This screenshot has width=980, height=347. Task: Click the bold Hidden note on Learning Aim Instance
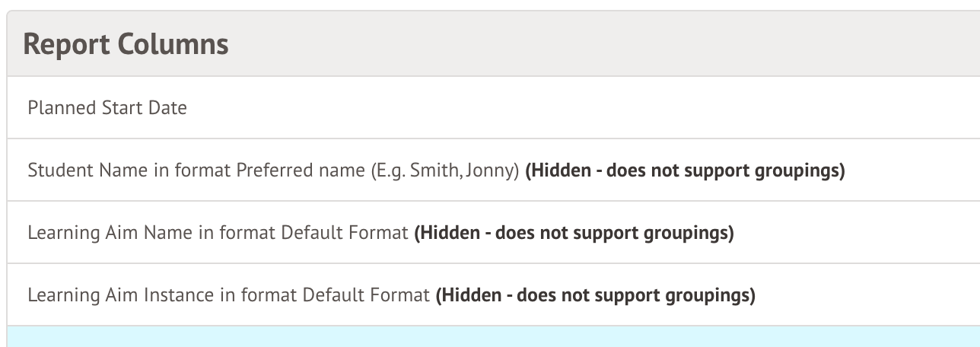click(x=595, y=295)
